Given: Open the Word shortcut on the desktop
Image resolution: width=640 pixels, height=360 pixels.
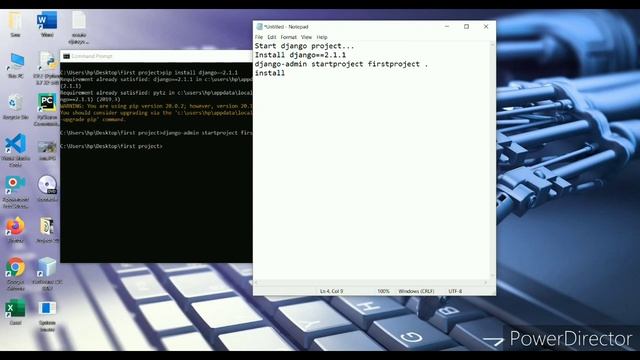Looking at the screenshot, I should pos(47,20).
